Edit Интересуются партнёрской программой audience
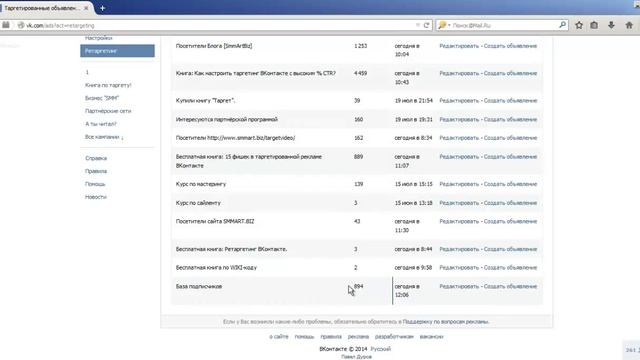 pos(459,120)
